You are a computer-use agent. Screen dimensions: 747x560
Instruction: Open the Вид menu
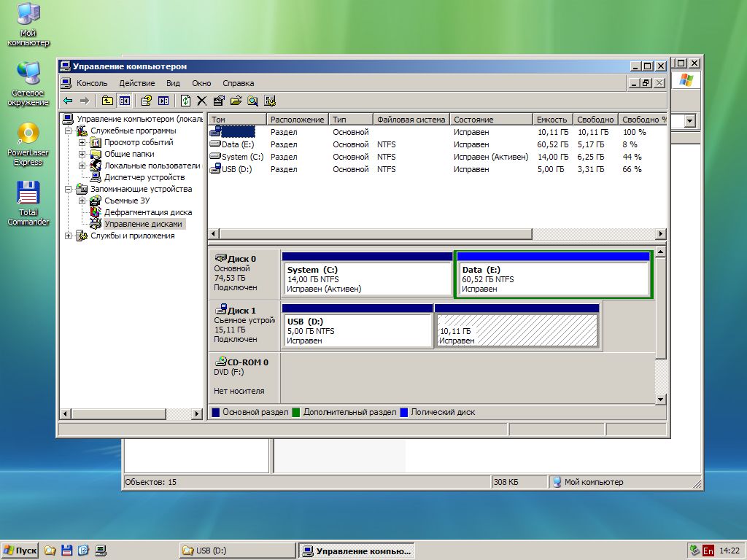pos(173,83)
